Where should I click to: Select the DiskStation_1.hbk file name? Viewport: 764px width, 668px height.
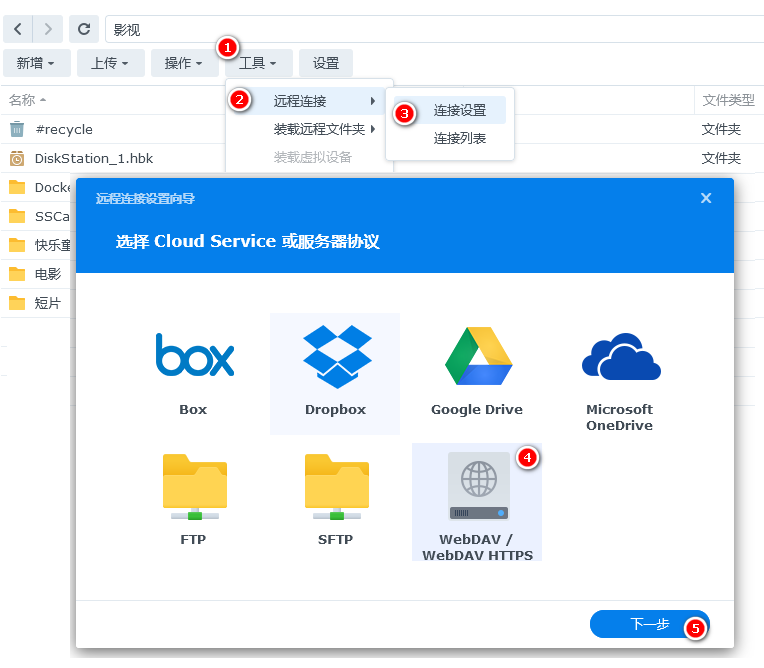point(94,158)
